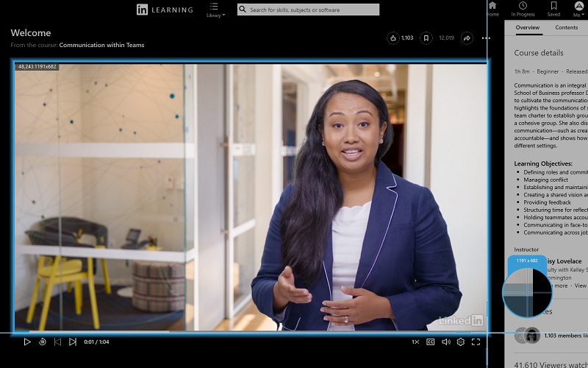The height and width of the screenshot is (368, 588).
Task: Toggle closed captions on the player
Action: tap(431, 342)
